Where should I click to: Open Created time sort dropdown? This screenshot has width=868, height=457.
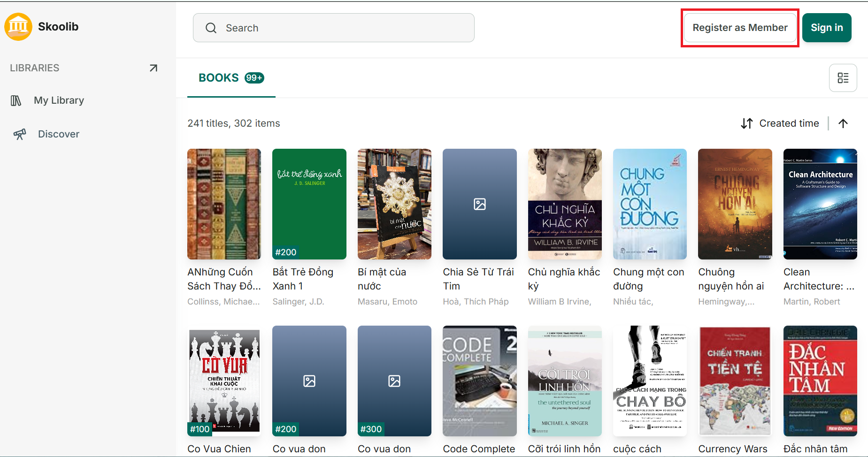click(780, 123)
